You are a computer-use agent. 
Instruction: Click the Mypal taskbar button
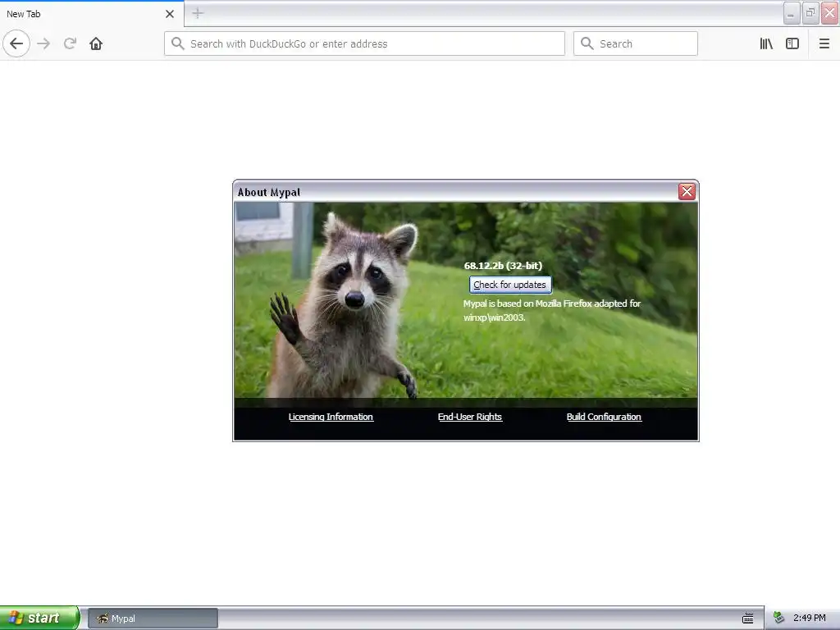153,619
